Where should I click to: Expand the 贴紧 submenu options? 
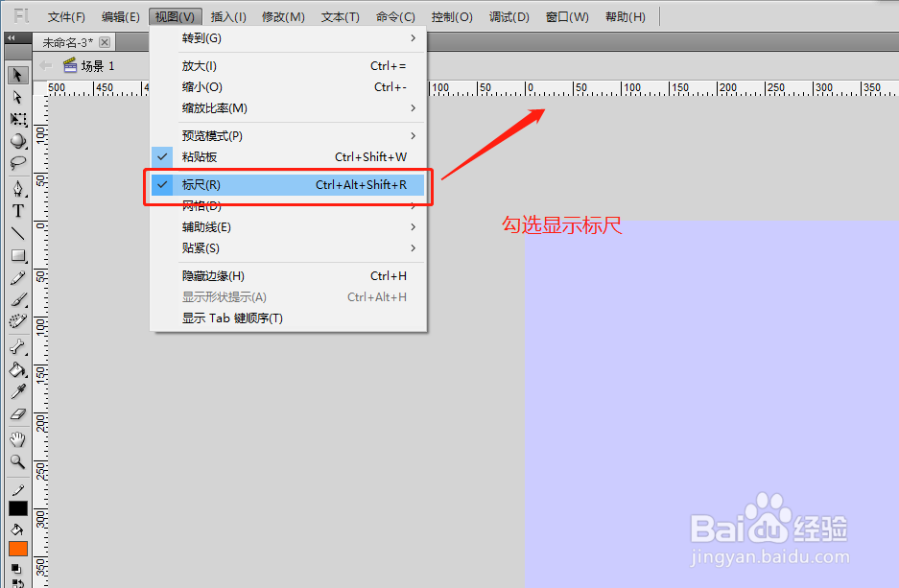click(200, 247)
